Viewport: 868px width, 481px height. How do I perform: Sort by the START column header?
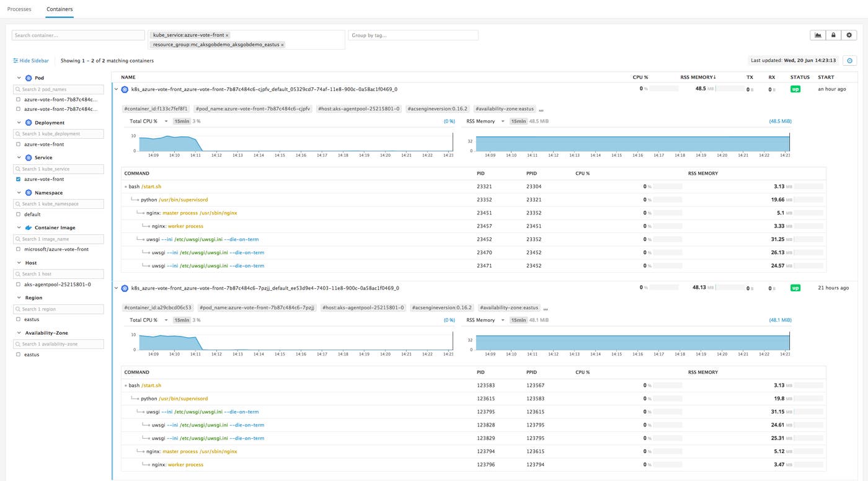click(826, 77)
